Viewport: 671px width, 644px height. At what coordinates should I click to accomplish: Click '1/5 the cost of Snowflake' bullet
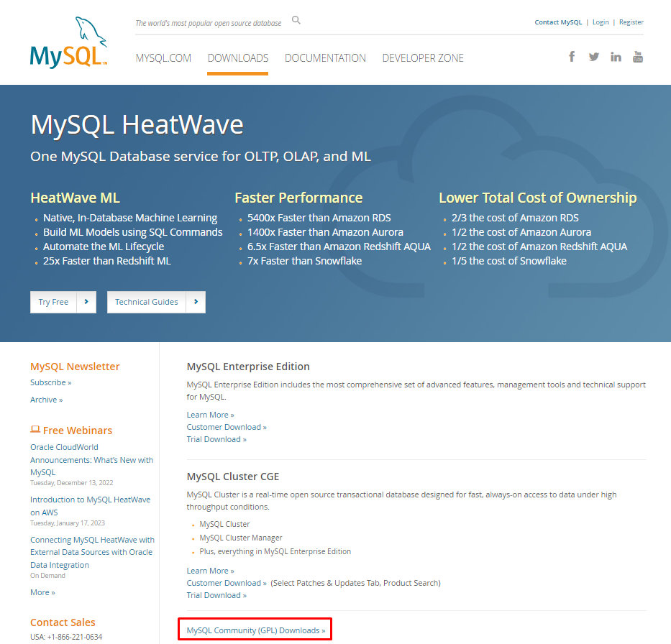point(508,261)
